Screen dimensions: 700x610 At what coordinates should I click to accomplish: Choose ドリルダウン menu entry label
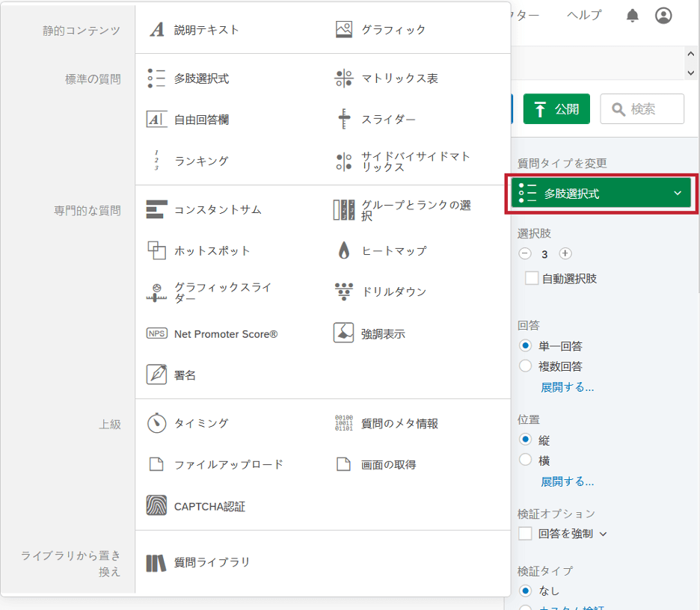click(393, 292)
